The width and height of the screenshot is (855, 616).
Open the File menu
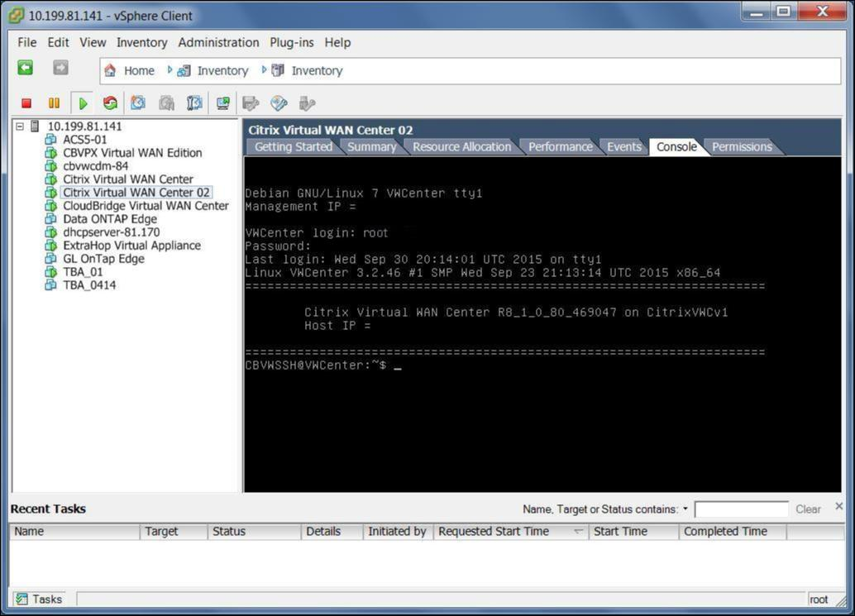[x=26, y=42]
